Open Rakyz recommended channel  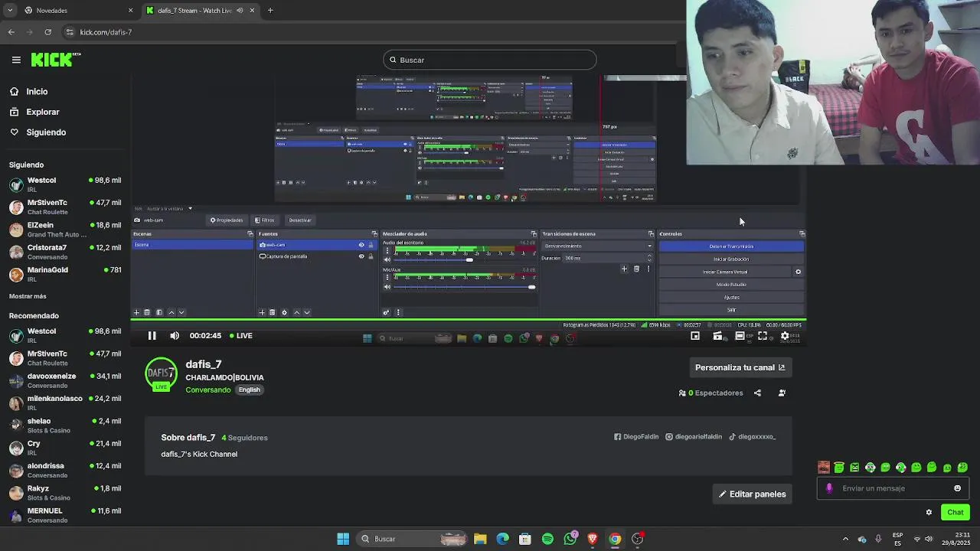(x=64, y=493)
